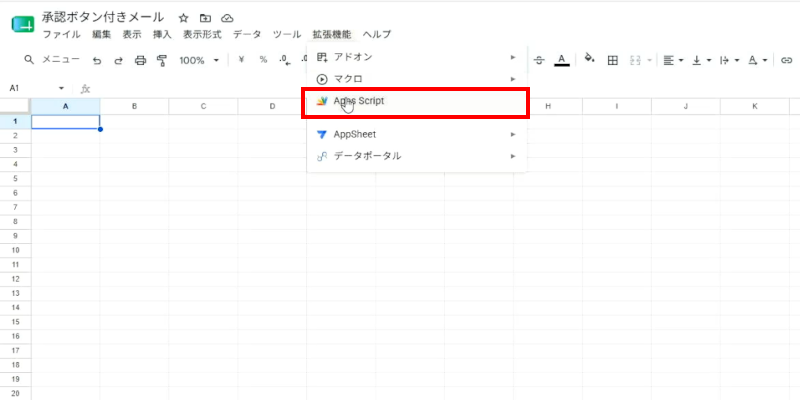
Task: Activate the paint format tool
Action: 162,61
